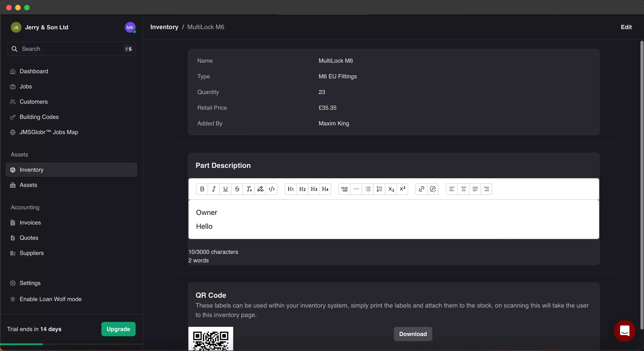The image size is (644, 351).
Task: Apply Heading 1 style
Action: pyautogui.click(x=290, y=189)
